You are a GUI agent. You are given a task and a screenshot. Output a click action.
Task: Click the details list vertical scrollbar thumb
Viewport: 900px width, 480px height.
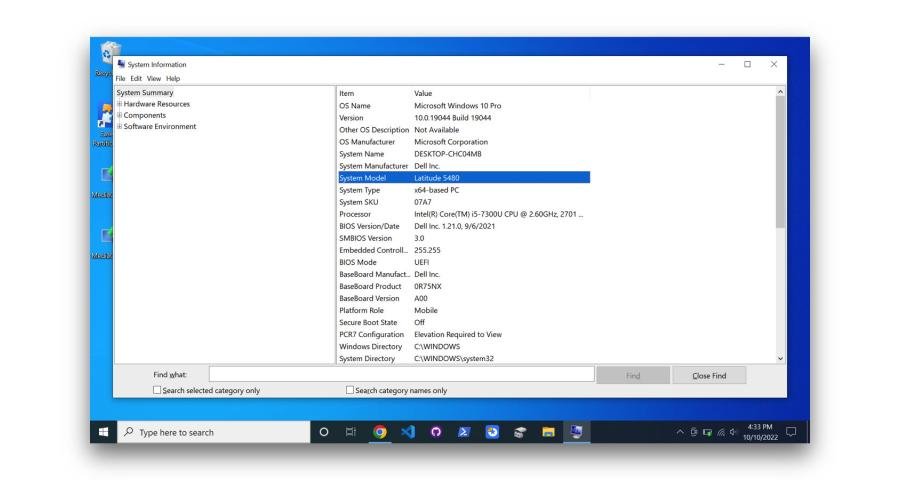(780, 162)
